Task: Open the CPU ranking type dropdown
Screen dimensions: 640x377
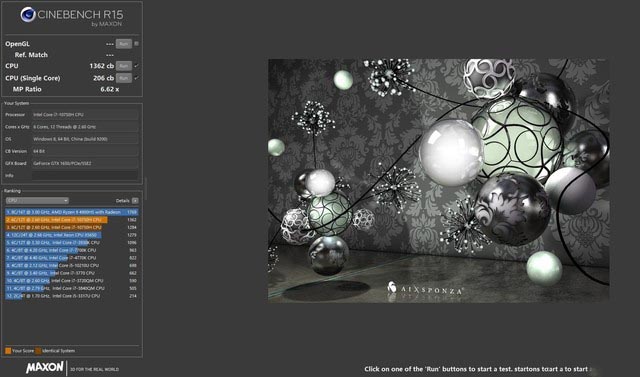Action: click(x=37, y=201)
